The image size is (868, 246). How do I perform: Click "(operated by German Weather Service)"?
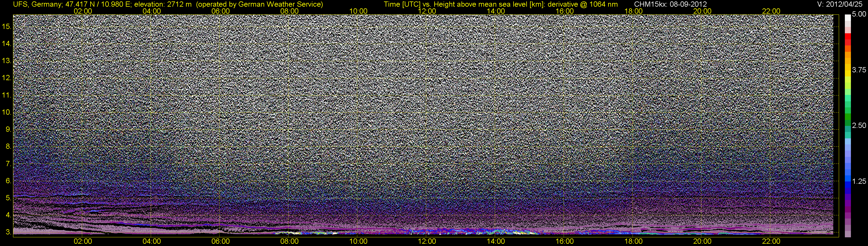(259, 4)
